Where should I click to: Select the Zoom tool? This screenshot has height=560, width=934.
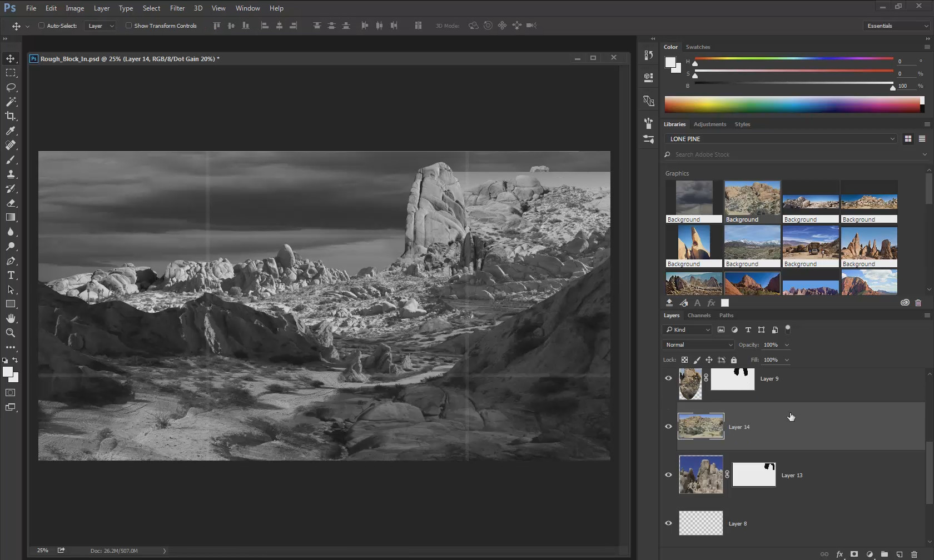pyautogui.click(x=11, y=333)
